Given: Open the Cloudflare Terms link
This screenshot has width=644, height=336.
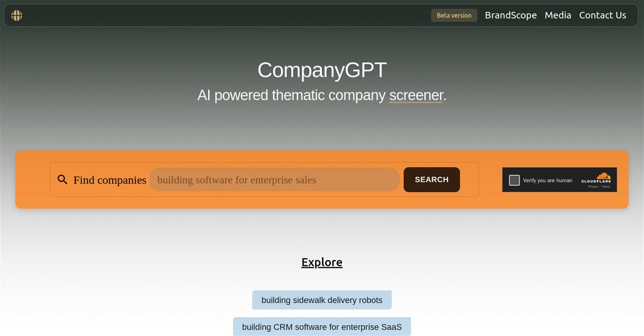Looking at the screenshot, I should tap(606, 186).
